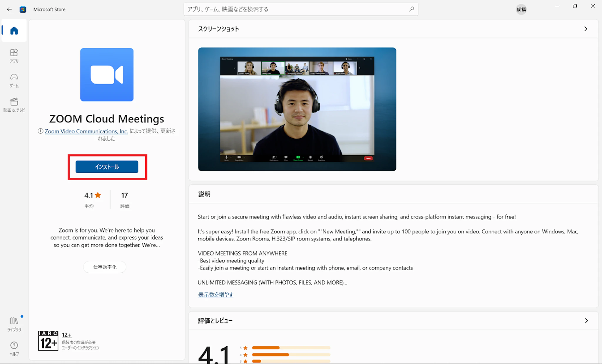Image resolution: width=602 pixels, height=364 pixels.
Task: Open the アプリ (Apps) section
Action: 14,56
